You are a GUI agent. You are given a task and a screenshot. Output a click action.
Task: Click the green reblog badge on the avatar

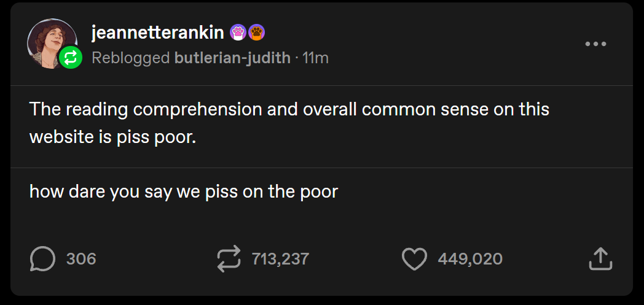tap(71, 58)
